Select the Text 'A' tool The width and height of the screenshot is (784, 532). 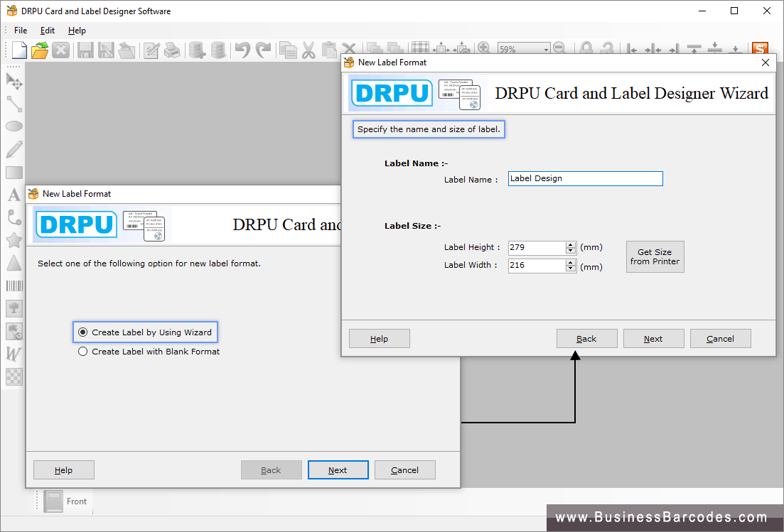pyautogui.click(x=14, y=195)
